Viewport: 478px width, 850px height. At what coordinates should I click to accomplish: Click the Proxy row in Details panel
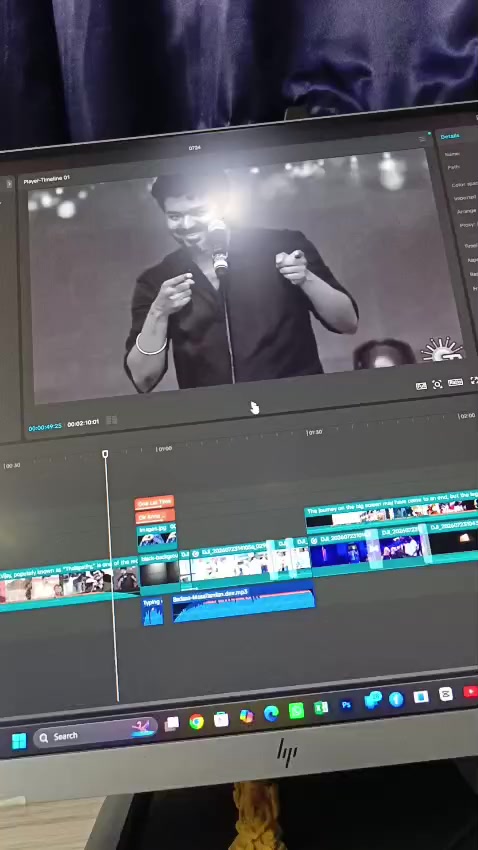(468, 225)
